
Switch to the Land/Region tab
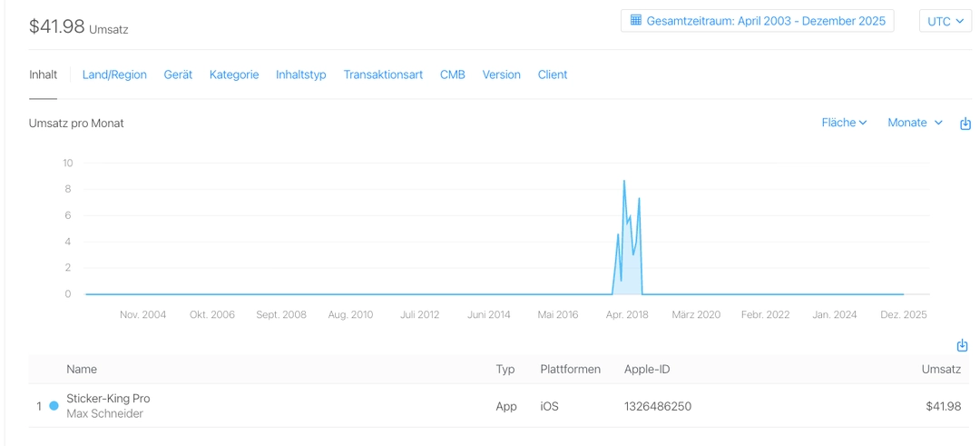tap(114, 74)
